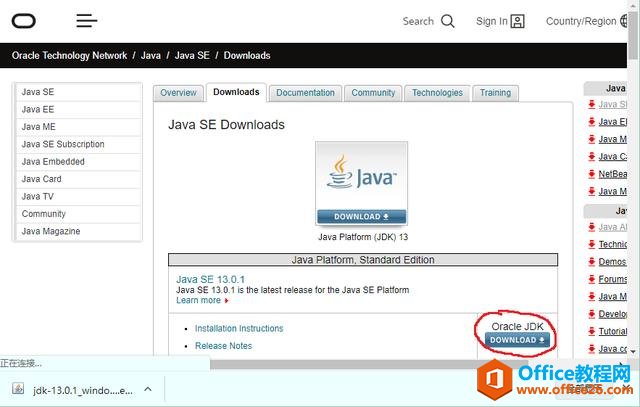The image size is (640, 407).
Task: Open the Forums link in right panel
Action: (613, 279)
